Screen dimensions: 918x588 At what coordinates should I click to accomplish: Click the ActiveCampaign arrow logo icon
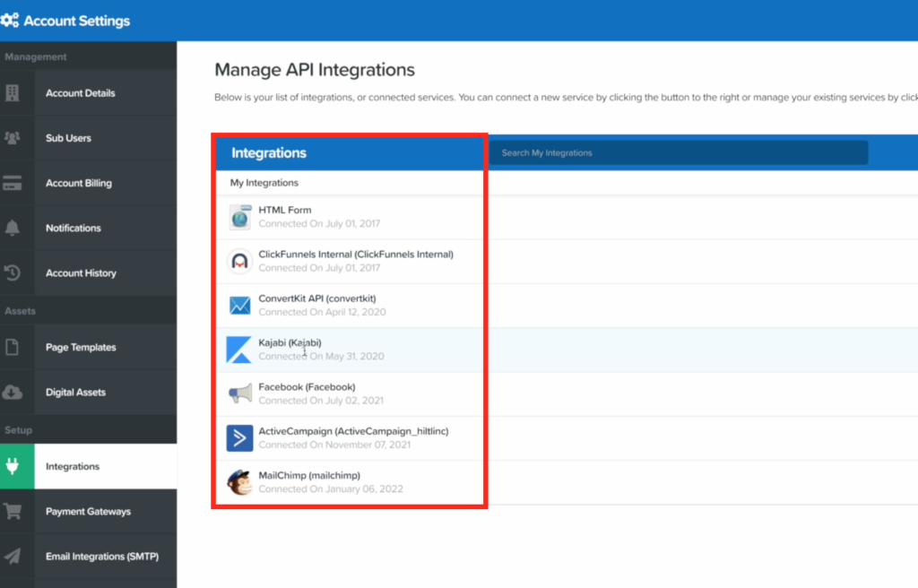(239, 438)
